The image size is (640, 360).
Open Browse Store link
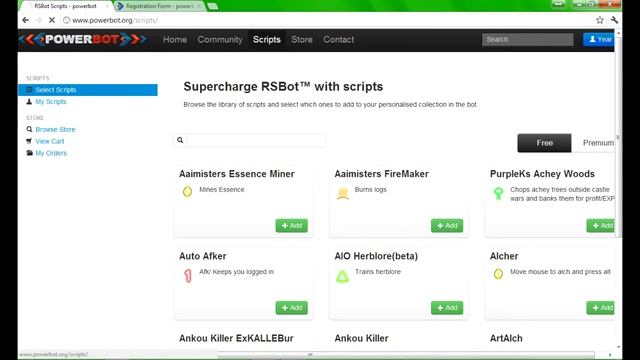(55, 129)
